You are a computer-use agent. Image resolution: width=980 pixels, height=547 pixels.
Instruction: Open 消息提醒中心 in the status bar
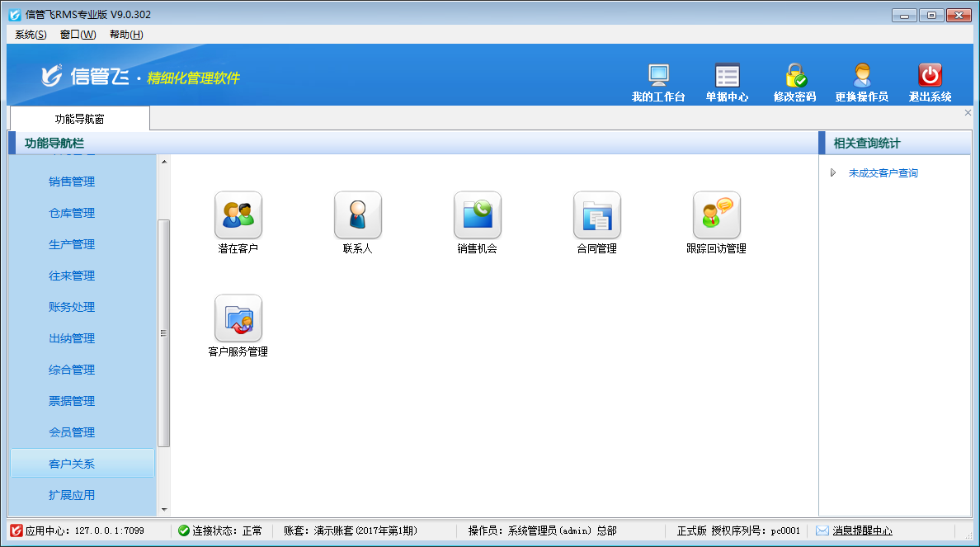click(x=861, y=530)
